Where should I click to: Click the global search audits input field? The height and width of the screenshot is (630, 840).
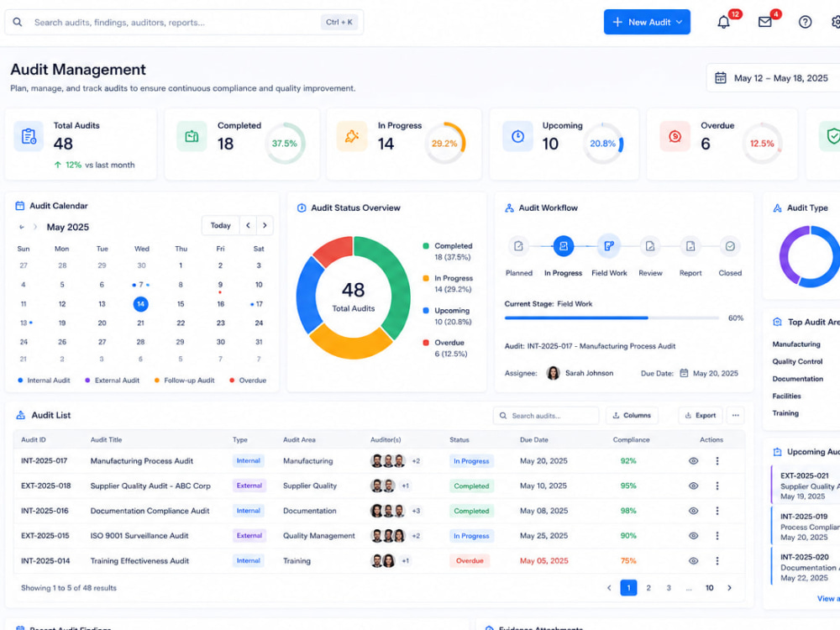(x=184, y=22)
